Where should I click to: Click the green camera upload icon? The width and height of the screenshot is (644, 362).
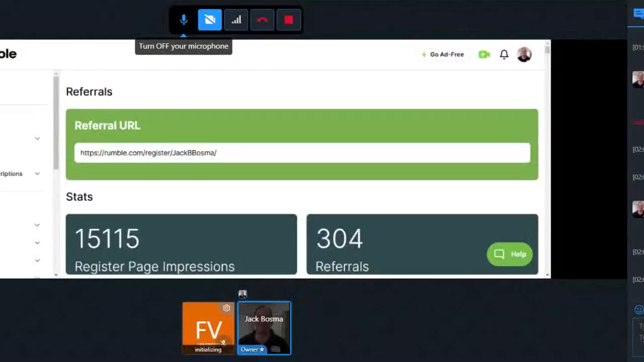click(x=484, y=54)
